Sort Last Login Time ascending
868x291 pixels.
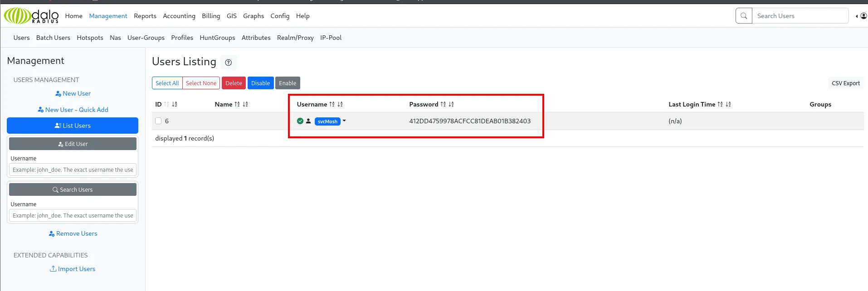(x=720, y=104)
